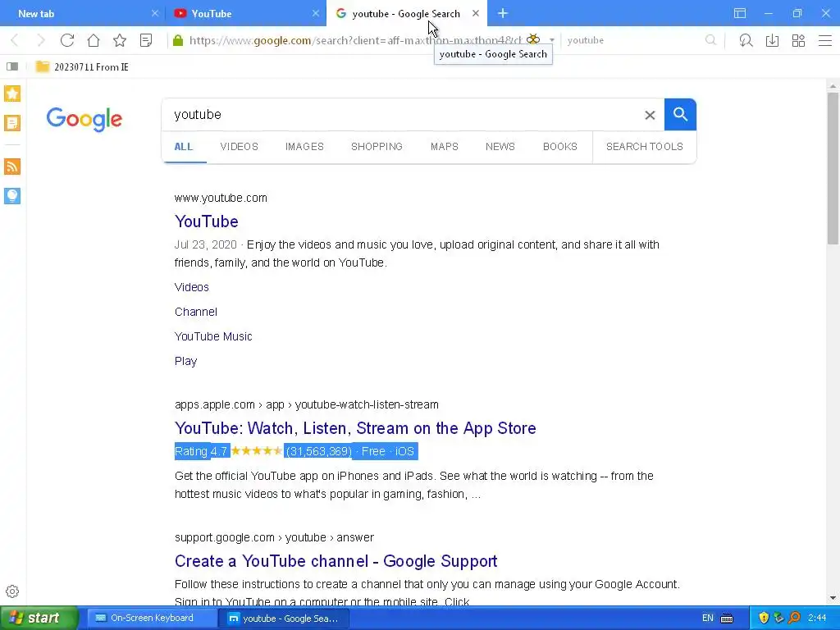
Task: Click the toolbar youtube search field
Action: point(632,40)
